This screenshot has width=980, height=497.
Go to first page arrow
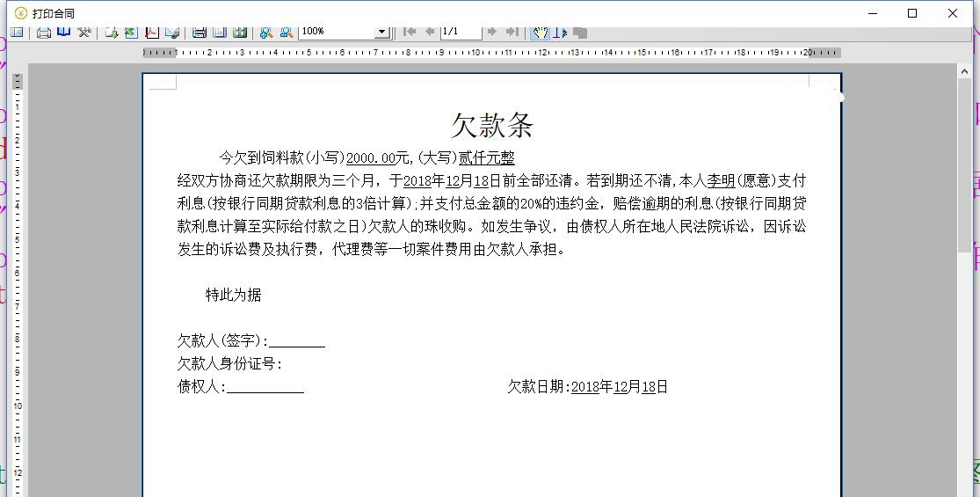tap(410, 32)
